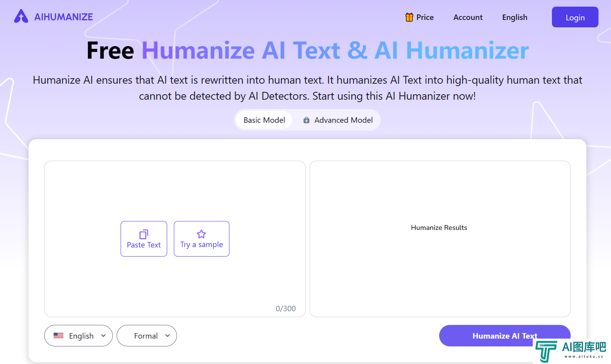Click the Login button
The height and width of the screenshot is (364, 611).
tap(575, 17)
